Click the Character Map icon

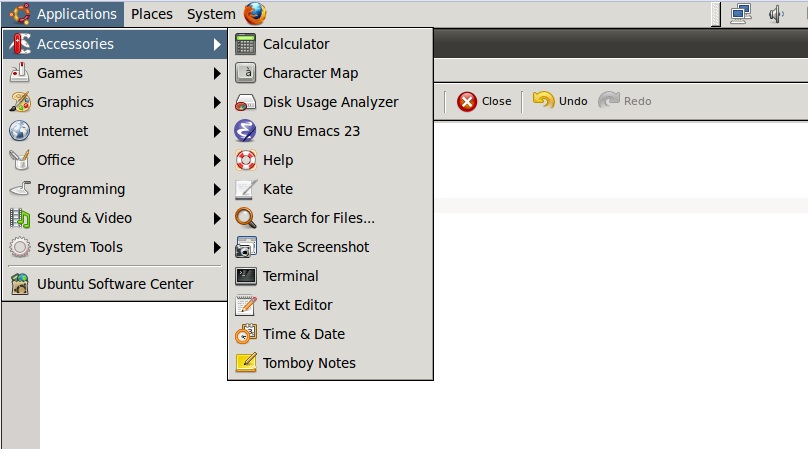point(245,73)
